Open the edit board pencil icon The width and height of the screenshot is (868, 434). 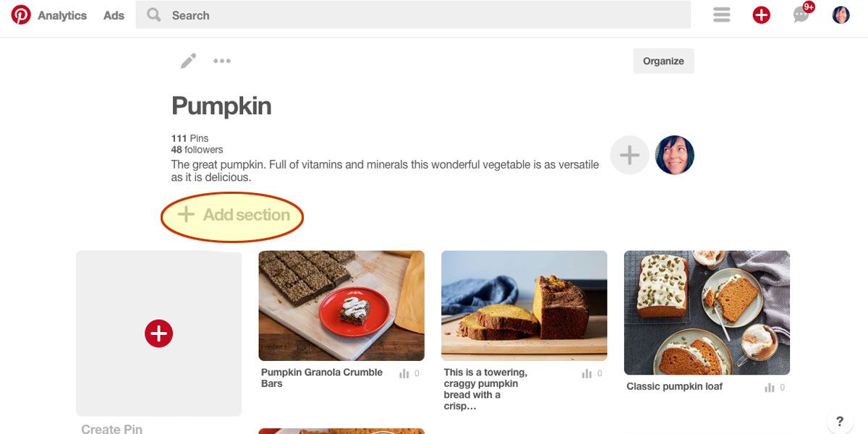click(187, 61)
